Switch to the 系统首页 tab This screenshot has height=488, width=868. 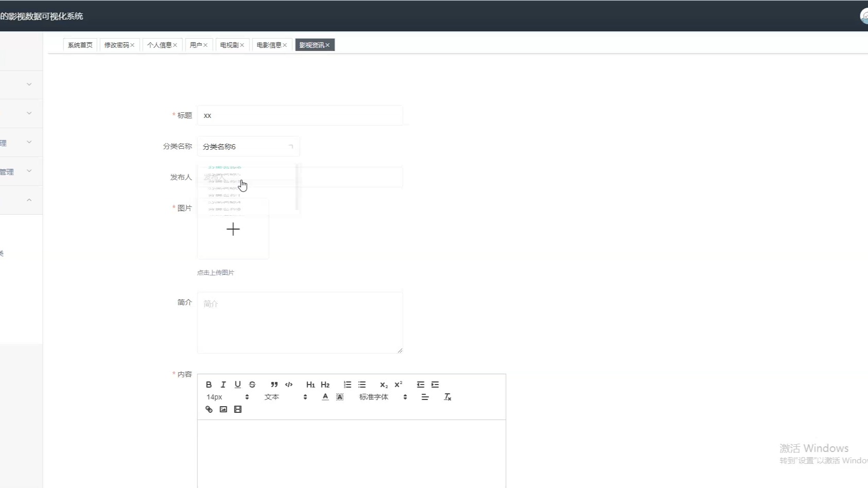pos(80,45)
